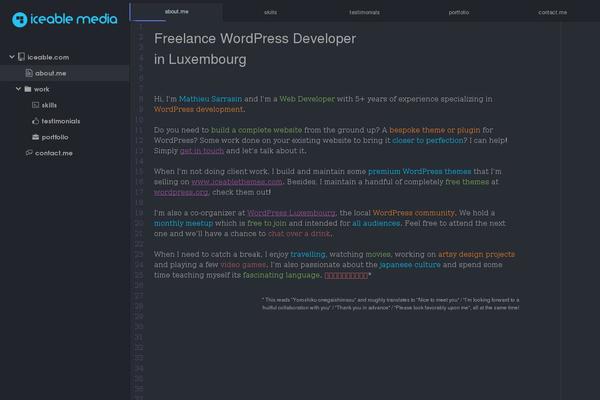Image resolution: width=600 pixels, height=400 pixels.
Task: Follow the 'get in touch' link
Action: 202,151
